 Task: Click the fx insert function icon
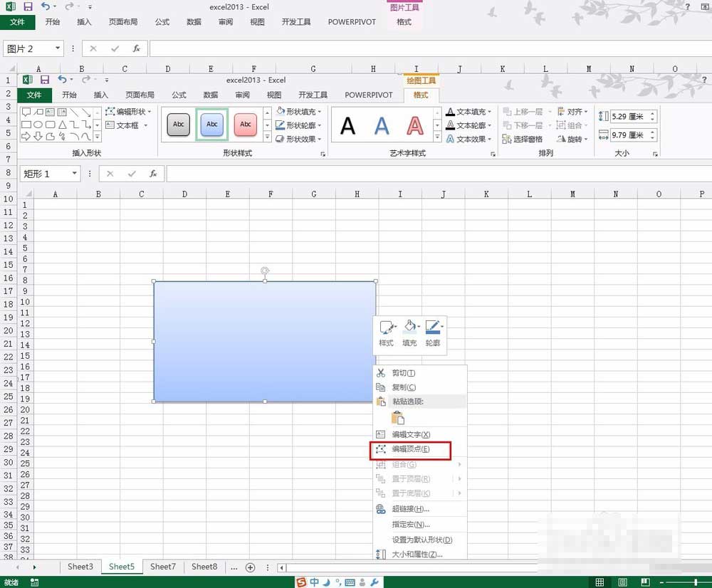136,48
